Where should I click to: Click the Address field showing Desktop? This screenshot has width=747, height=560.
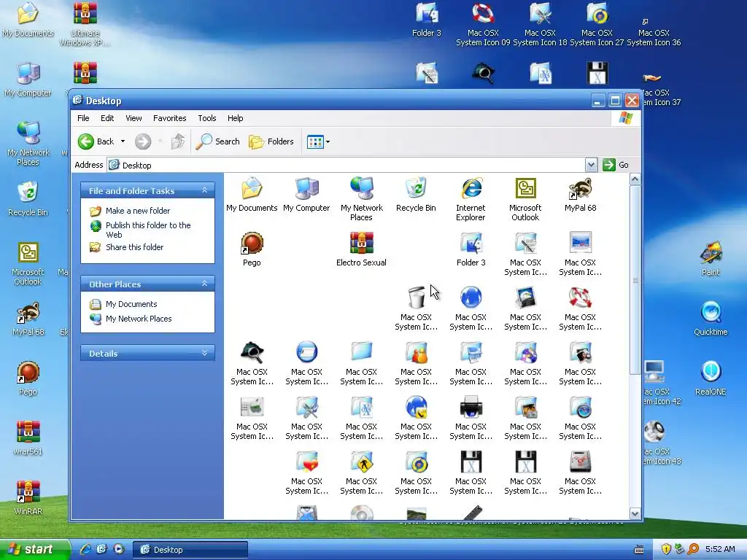(x=347, y=165)
